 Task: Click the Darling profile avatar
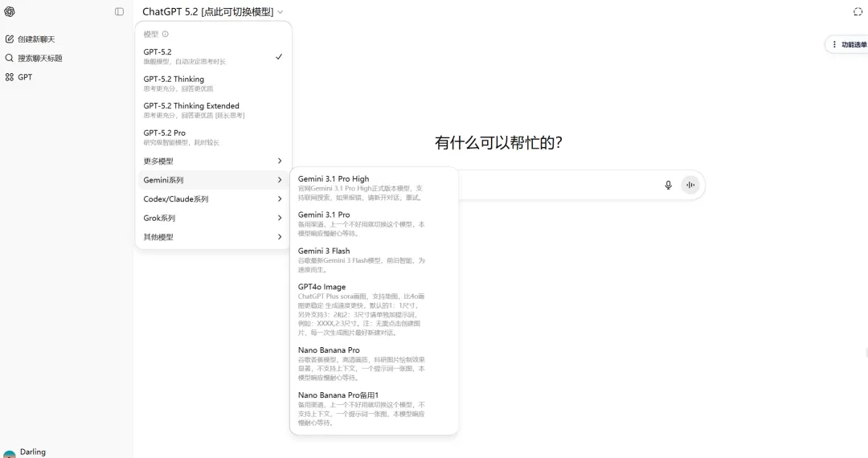coord(10,454)
